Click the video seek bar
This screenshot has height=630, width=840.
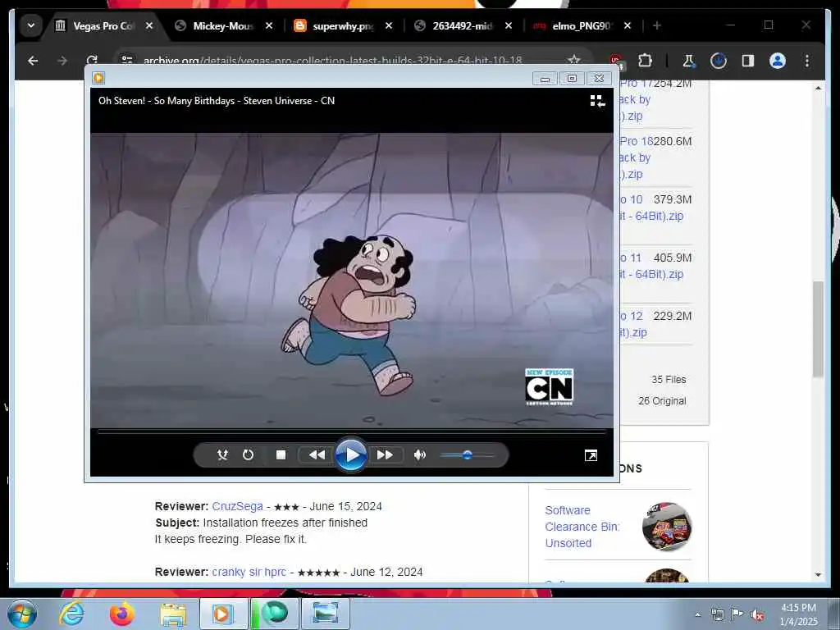351,431
